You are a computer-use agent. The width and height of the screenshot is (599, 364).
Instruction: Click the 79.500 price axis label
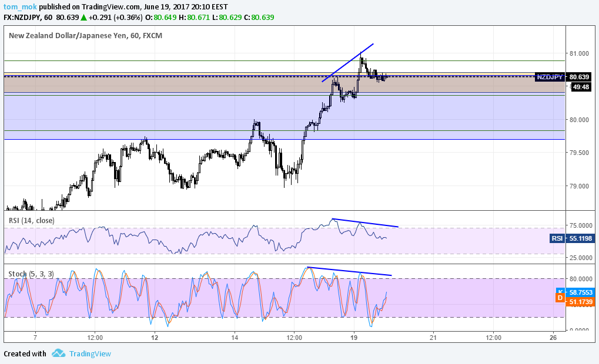point(579,153)
